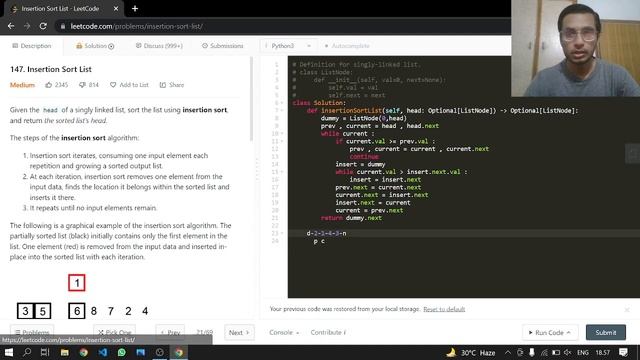
Task: Switch to the Description tab
Action: point(32,46)
